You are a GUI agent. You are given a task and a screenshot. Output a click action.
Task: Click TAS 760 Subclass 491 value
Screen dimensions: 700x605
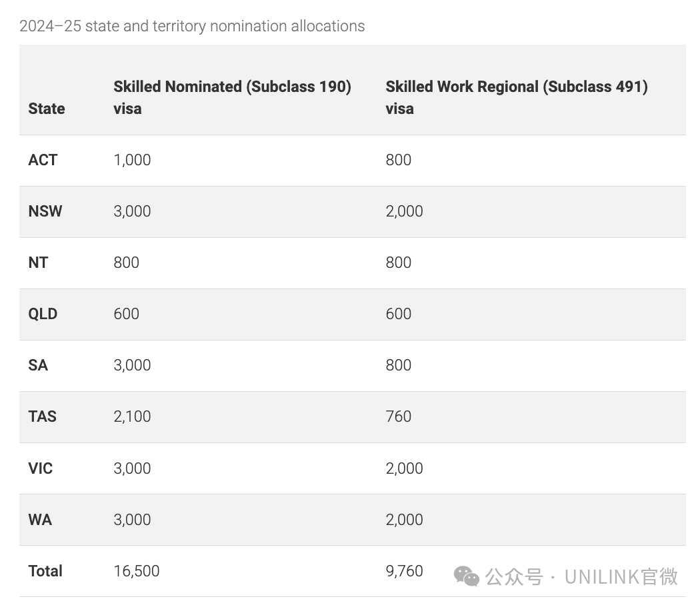pyautogui.click(x=398, y=416)
